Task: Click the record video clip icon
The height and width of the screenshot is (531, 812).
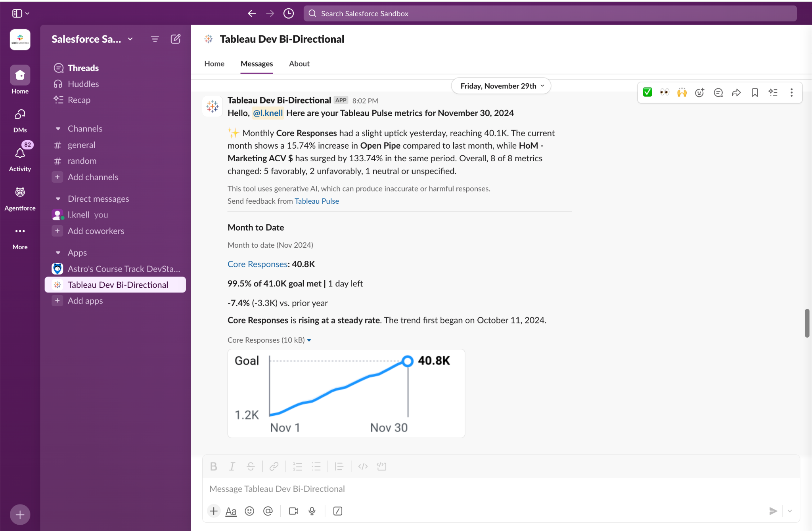Action: 293,511
